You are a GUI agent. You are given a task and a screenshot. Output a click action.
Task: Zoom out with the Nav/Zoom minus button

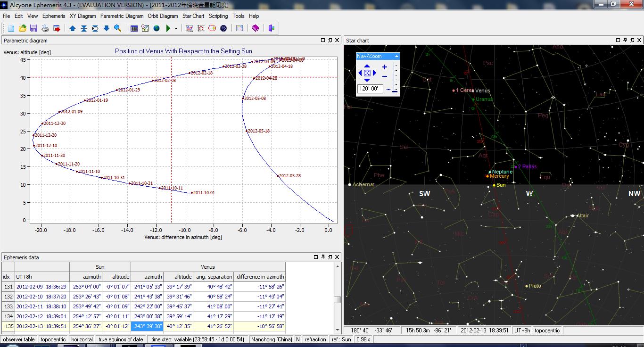coord(385,76)
